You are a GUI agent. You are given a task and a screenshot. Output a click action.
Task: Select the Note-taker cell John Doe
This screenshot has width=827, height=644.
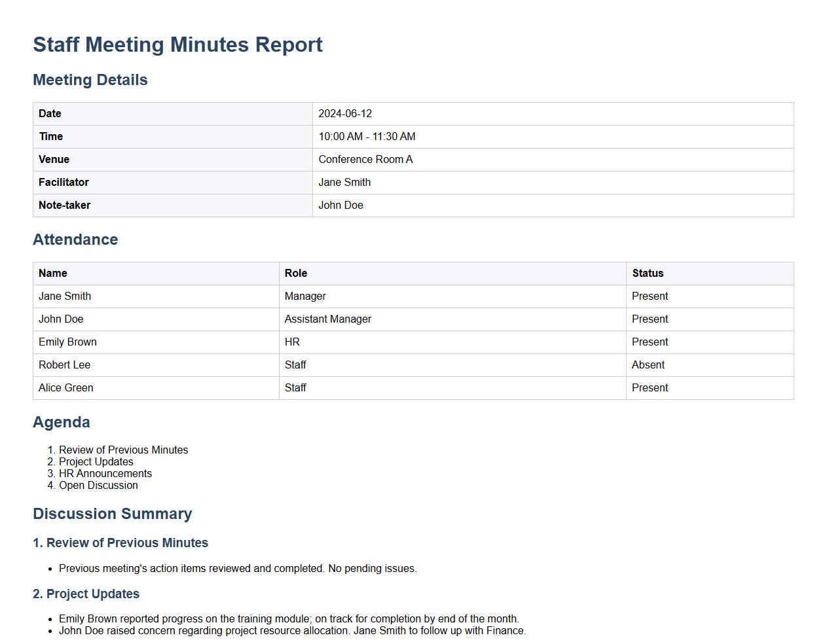click(340, 205)
